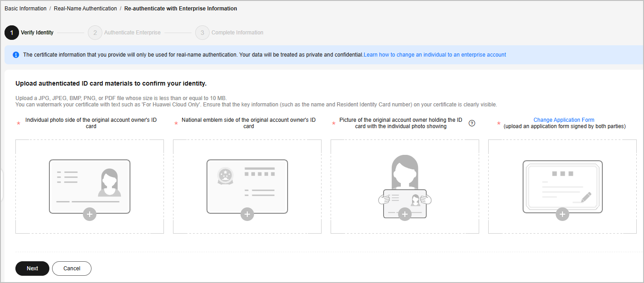The image size is (644, 283).
Task: Click plus icon under national emblem side ID card
Action: (247, 214)
